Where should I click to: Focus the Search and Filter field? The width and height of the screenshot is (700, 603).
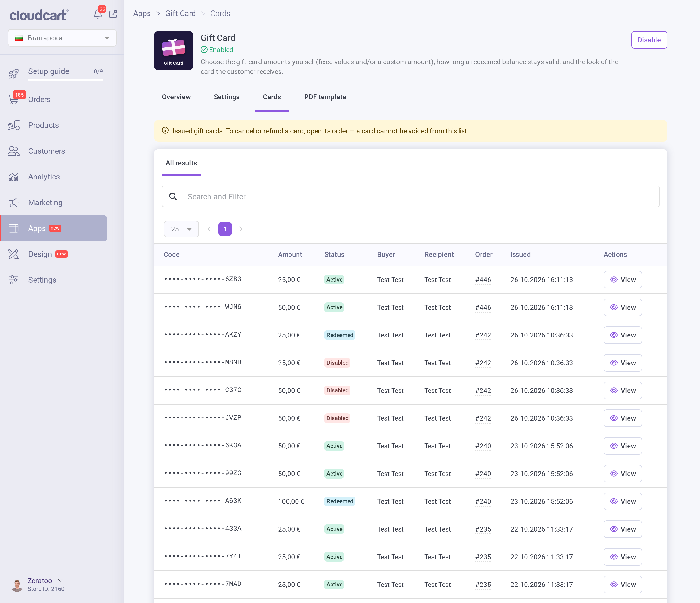tap(411, 196)
